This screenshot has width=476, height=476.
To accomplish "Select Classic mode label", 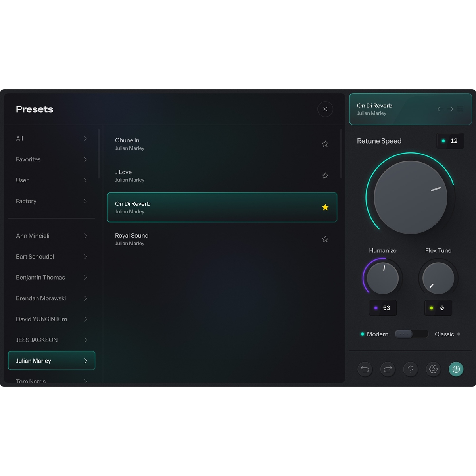I will 444,334.
